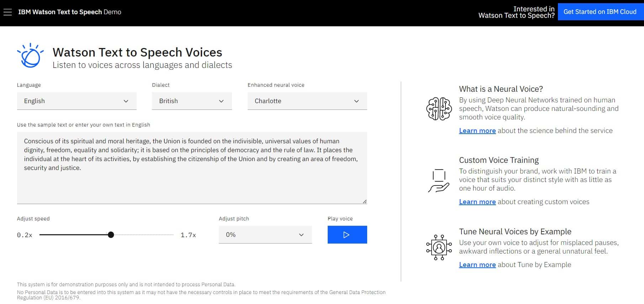The image size is (644, 304).
Task: Open the hamburger navigation menu
Action: (x=7, y=12)
